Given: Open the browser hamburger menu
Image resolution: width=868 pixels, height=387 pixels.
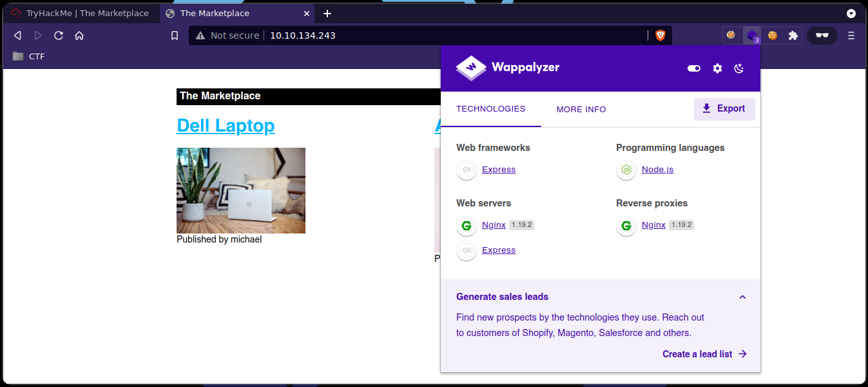Looking at the screenshot, I should [851, 35].
